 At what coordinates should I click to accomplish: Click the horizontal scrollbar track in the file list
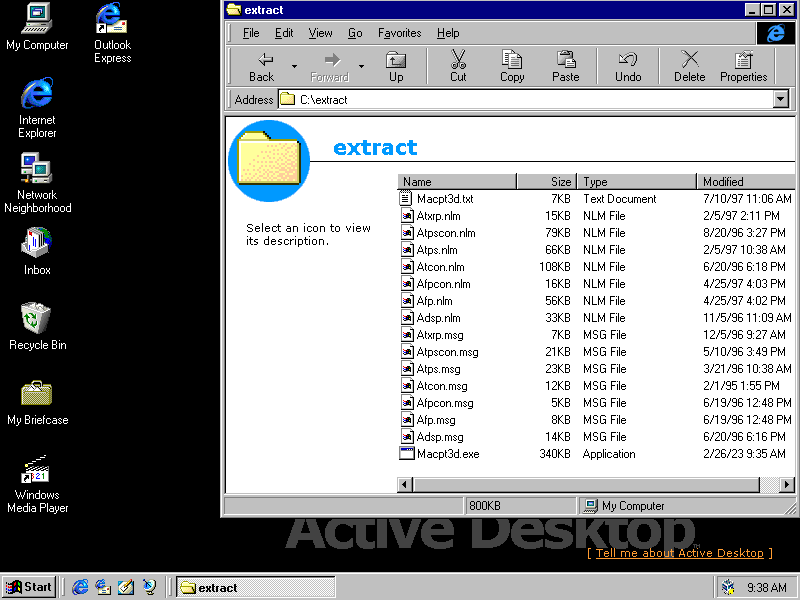coord(769,484)
